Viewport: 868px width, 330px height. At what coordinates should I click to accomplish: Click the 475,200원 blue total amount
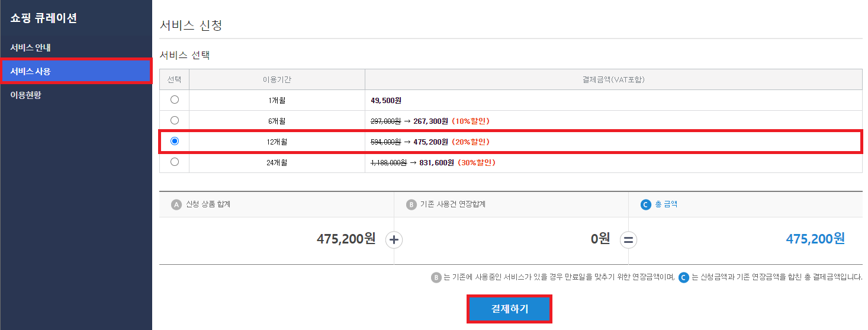point(815,239)
